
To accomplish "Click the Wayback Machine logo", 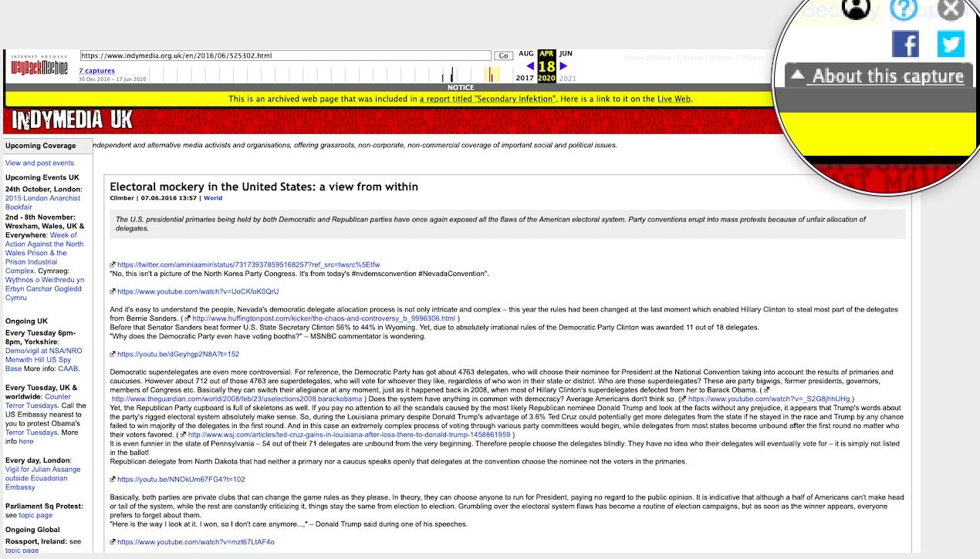I will [x=39, y=66].
